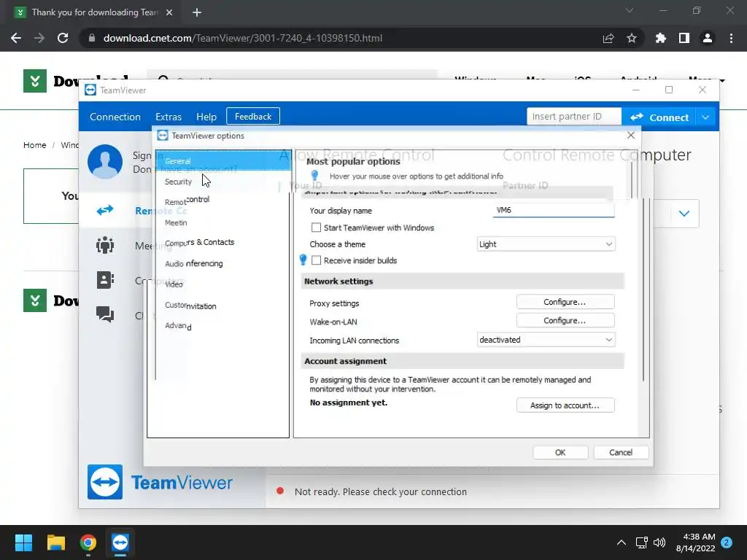Open the Meeting options category
Screen dimensions: 747x560
[x=176, y=222]
